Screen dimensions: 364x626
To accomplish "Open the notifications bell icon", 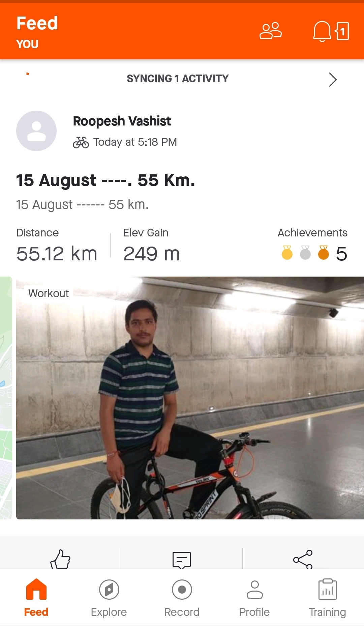I will (x=322, y=31).
